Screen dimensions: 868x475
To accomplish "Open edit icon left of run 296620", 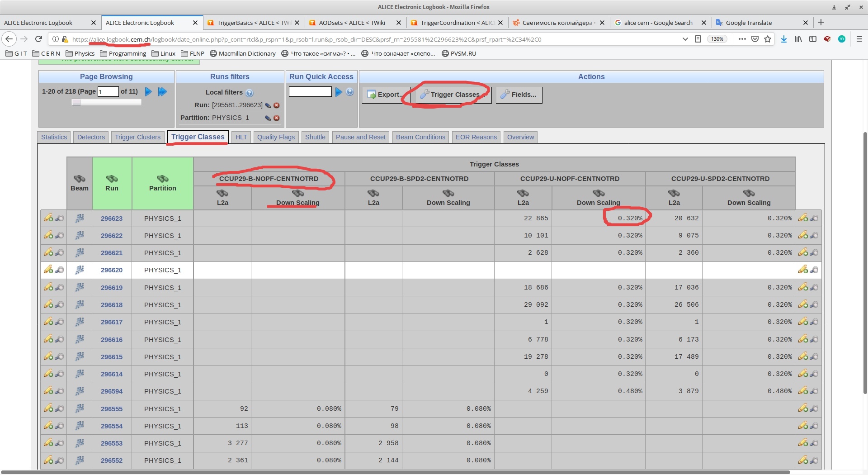I will tap(48, 270).
